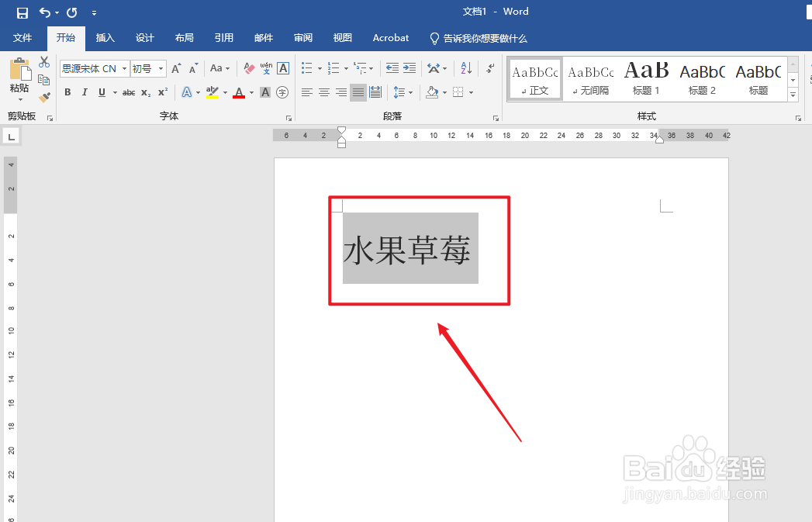The height and width of the screenshot is (522, 812).
Task: Switch to the 插入 ribbon tab
Action: click(x=105, y=37)
